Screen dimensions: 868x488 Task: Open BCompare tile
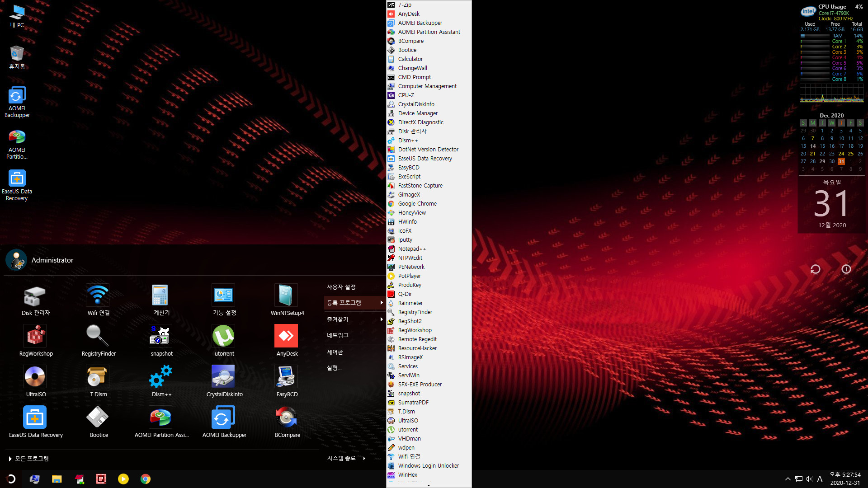pyautogui.click(x=287, y=422)
